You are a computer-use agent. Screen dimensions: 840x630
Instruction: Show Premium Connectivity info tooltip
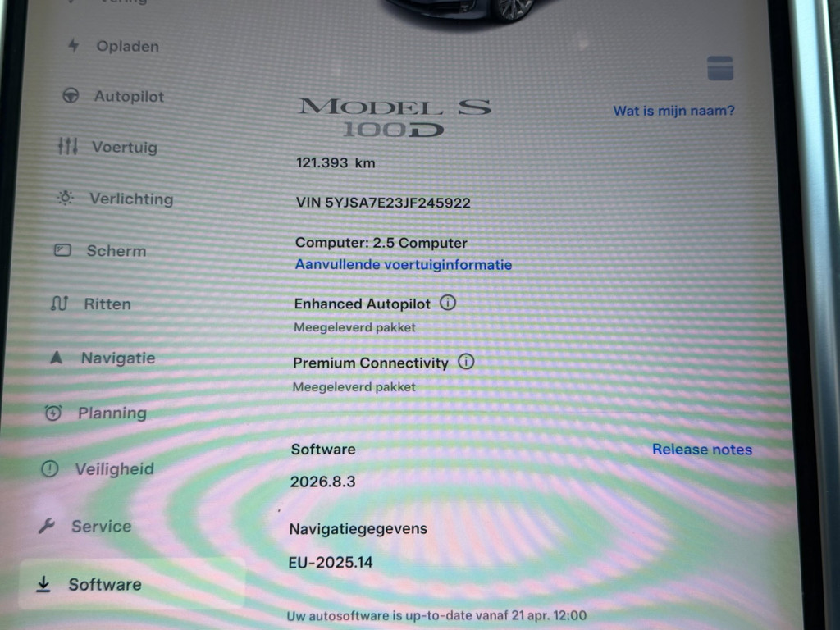click(466, 362)
